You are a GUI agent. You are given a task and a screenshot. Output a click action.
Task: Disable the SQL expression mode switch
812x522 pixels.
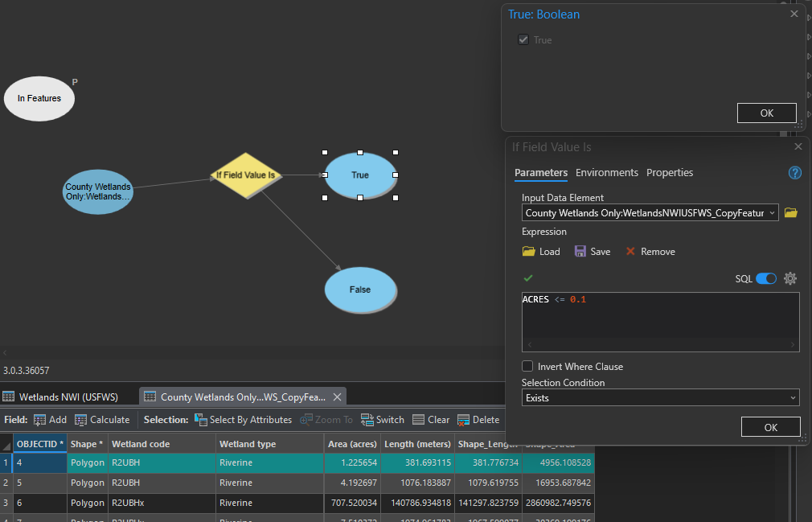point(765,278)
